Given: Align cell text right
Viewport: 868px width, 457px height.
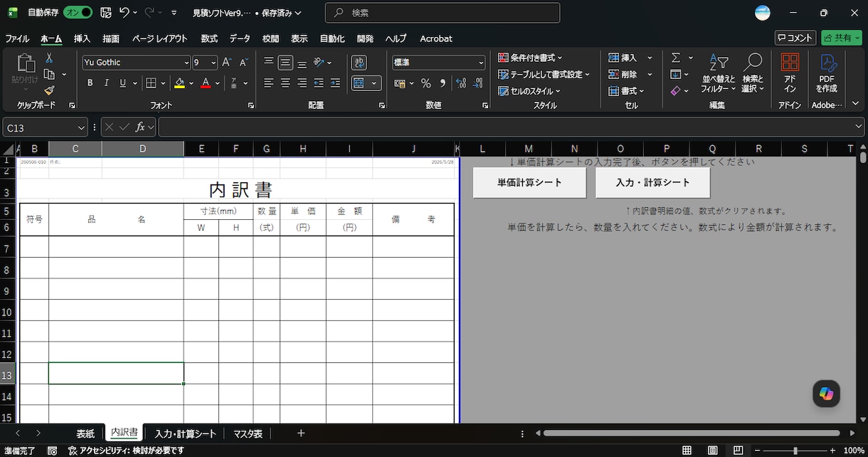Looking at the screenshot, I should click(302, 83).
